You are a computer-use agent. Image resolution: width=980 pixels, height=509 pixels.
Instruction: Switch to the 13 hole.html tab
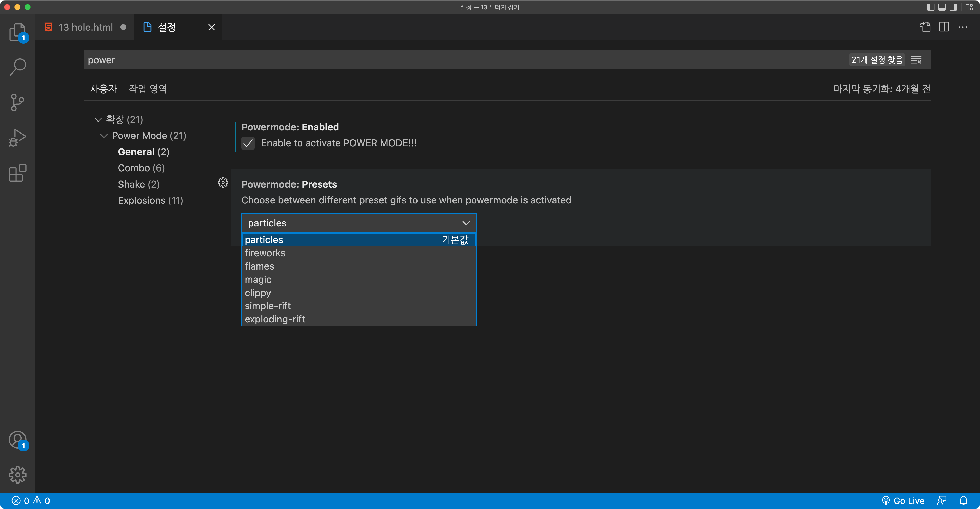point(85,27)
